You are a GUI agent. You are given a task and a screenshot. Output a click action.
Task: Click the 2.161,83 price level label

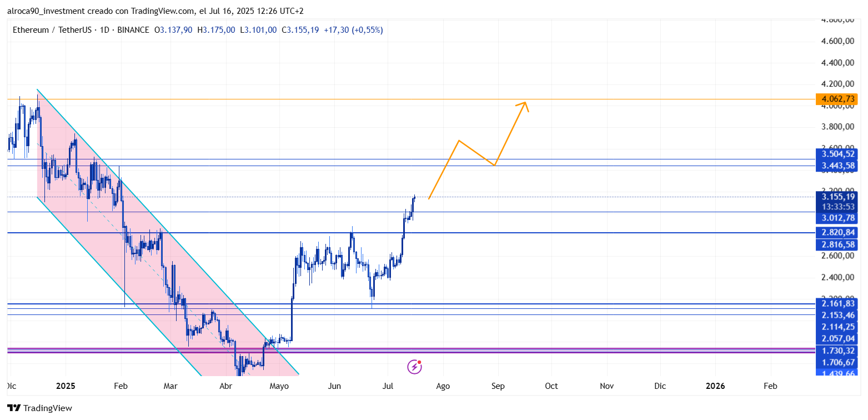click(x=836, y=303)
